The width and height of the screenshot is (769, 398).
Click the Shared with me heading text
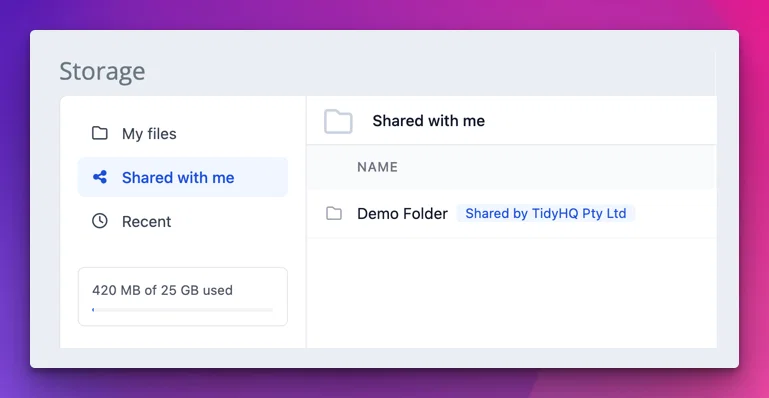[x=429, y=121]
